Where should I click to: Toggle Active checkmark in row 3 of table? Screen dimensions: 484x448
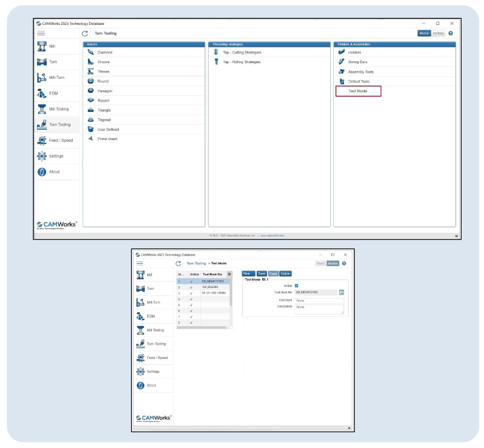tap(191, 293)
